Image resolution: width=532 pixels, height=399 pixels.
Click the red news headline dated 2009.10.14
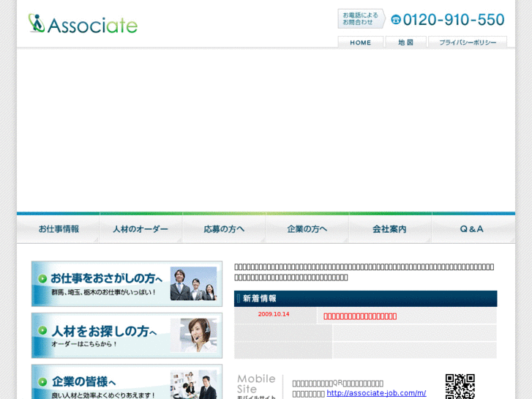[x=360, y=316]
